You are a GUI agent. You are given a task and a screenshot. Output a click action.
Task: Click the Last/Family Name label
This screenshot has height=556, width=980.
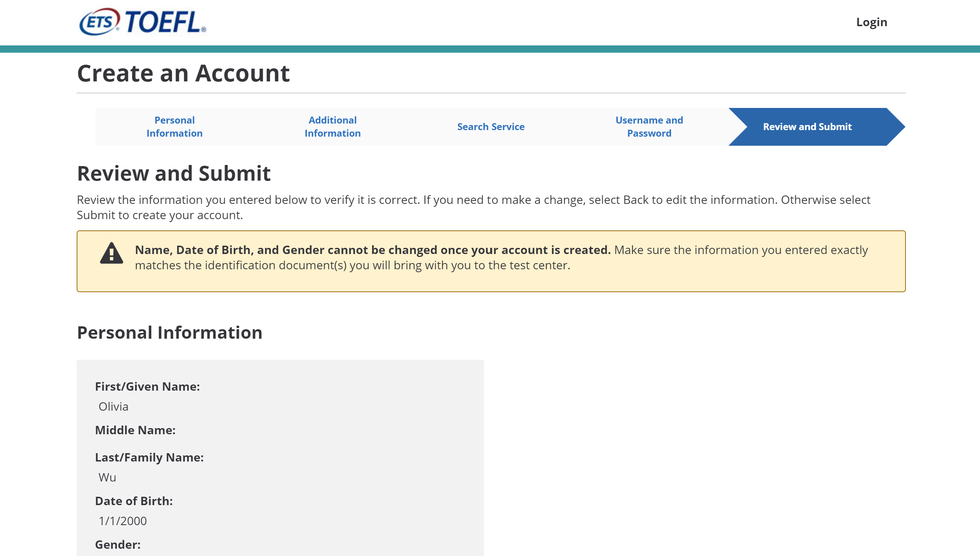tap(149, 457)
